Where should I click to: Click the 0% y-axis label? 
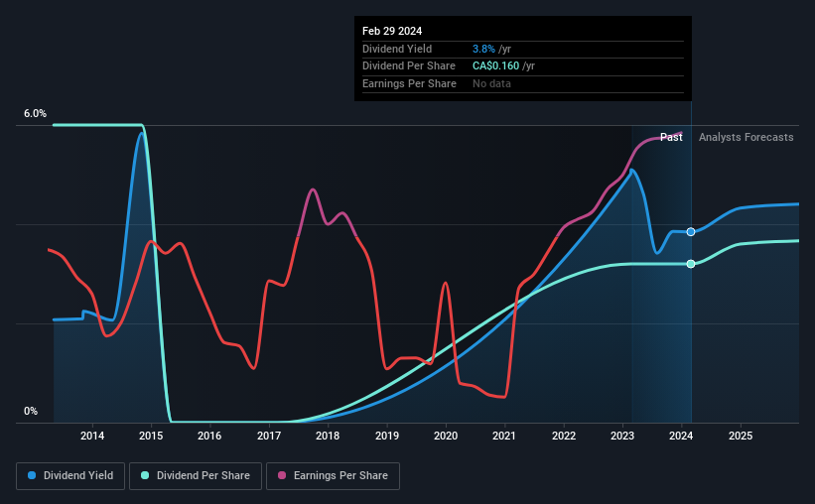coord(31,411)
